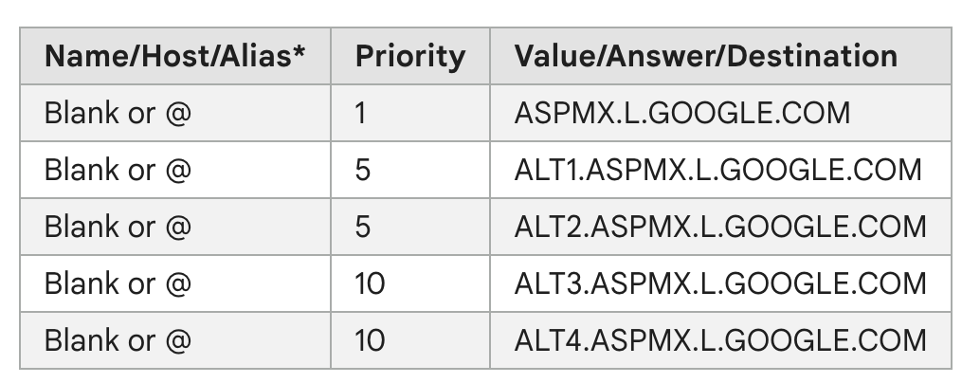Click priority 10 in the ALT4 row
The height and width of the screenshot is (383, 980).
point(370,340)
